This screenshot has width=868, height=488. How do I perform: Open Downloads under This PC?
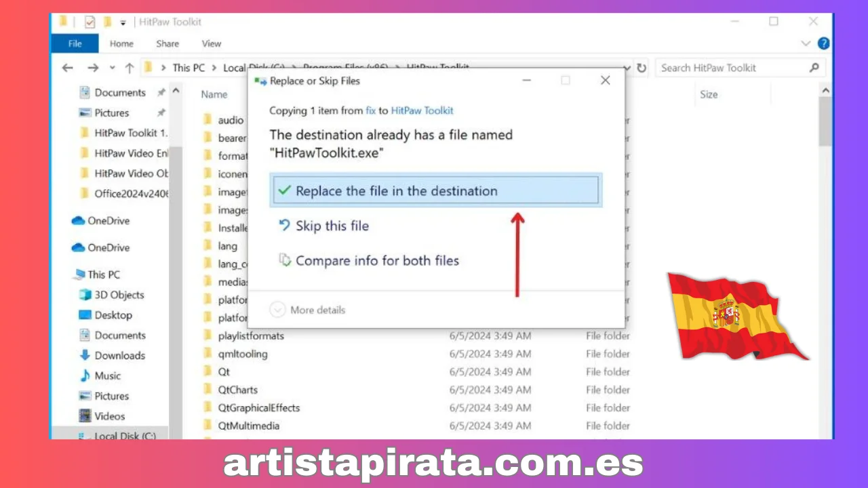113,355
